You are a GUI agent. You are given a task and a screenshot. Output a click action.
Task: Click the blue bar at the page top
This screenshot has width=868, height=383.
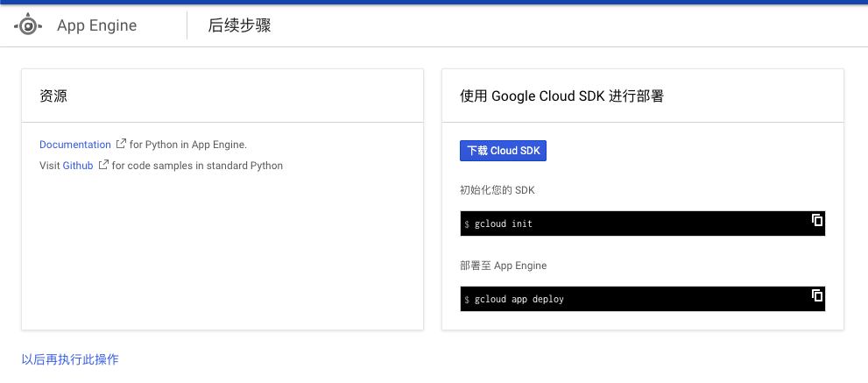click(x=434, y=2)
